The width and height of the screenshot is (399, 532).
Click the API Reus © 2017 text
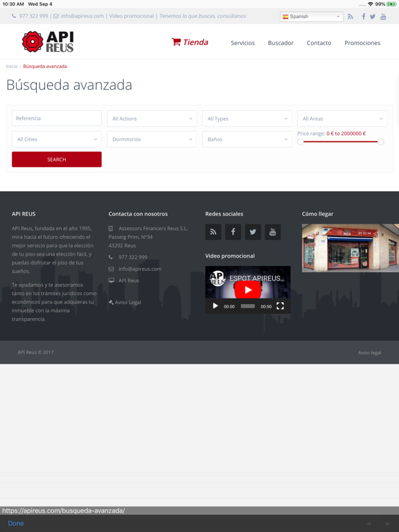(35, 352)
